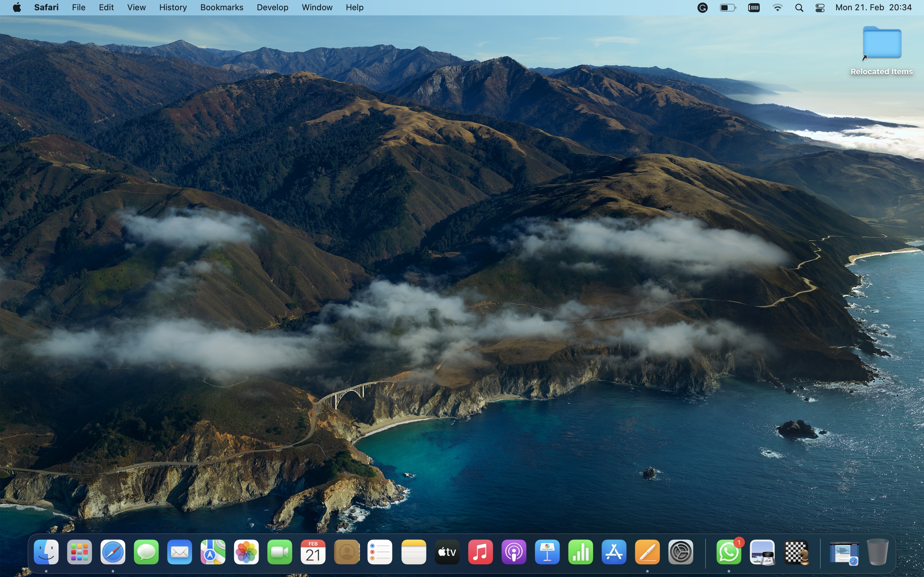This screenshot has height=577, width=924.
Task: Launch Launchpad from the dock
Action: [80, 552]
